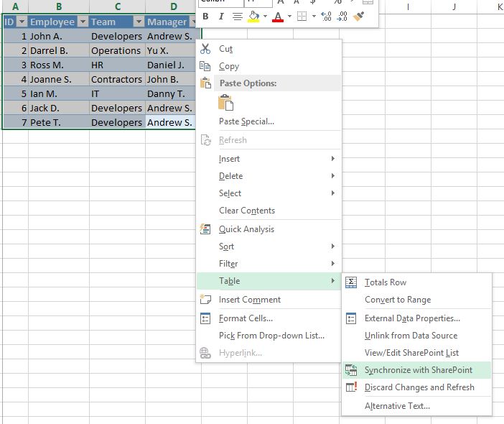This screenshot has height=424, width=504.
Task: Click the Increase Decimal icon
Action: 326,16
